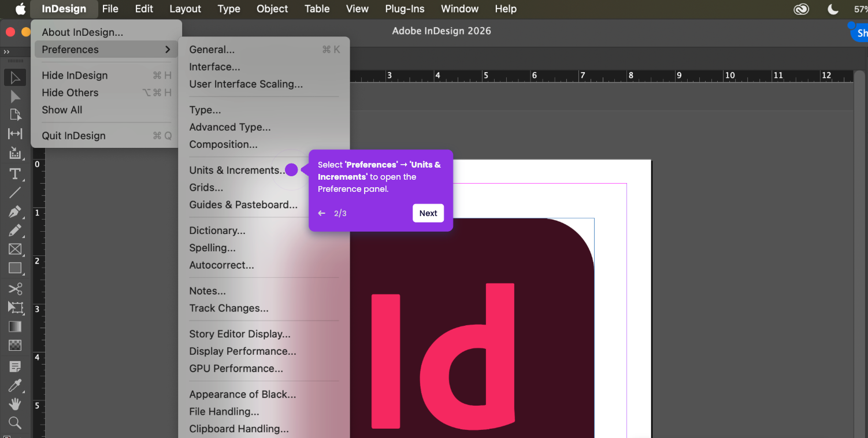Open Advanced Type... preferences
This screenshot has height=438, width=868.
point(264,127)
